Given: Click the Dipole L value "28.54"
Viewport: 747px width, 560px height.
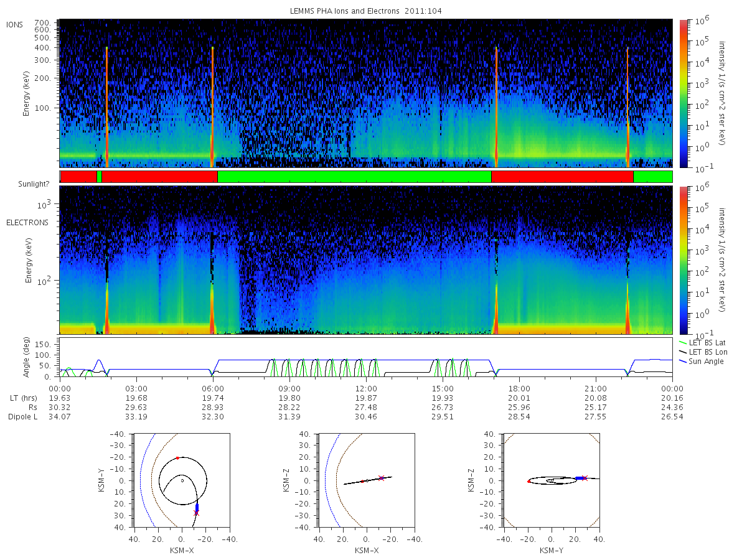Looking at the screenshot, I should click(519, 416).
